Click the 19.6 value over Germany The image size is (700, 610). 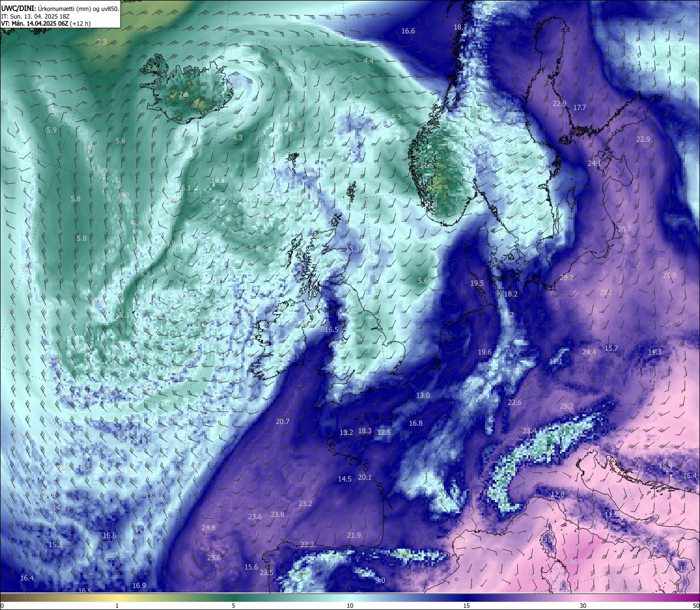tap(485, 352)
